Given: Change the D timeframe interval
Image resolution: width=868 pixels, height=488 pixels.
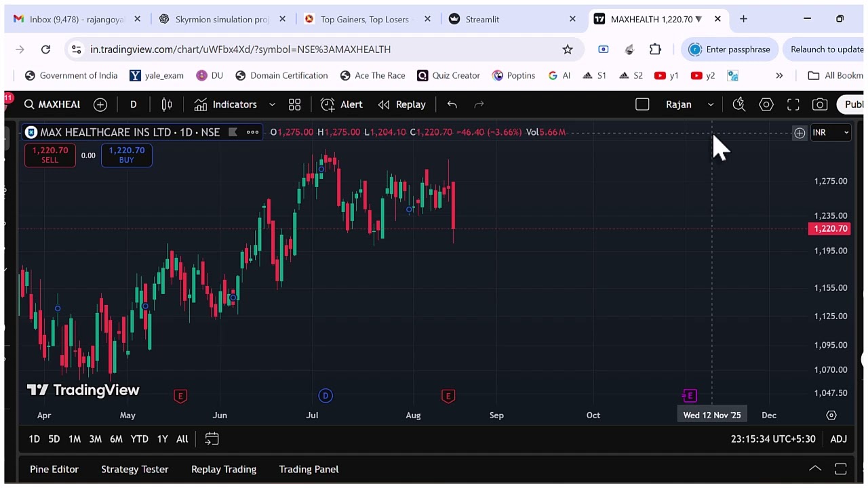Looking at the screenshot, I should coord(133,104).
